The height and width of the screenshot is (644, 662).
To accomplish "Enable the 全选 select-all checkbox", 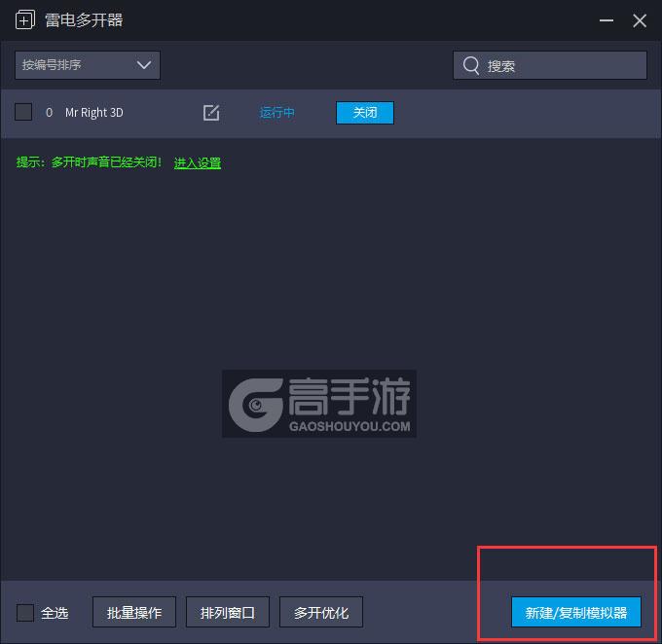I will pyautogui.click(x=25, y=612).
